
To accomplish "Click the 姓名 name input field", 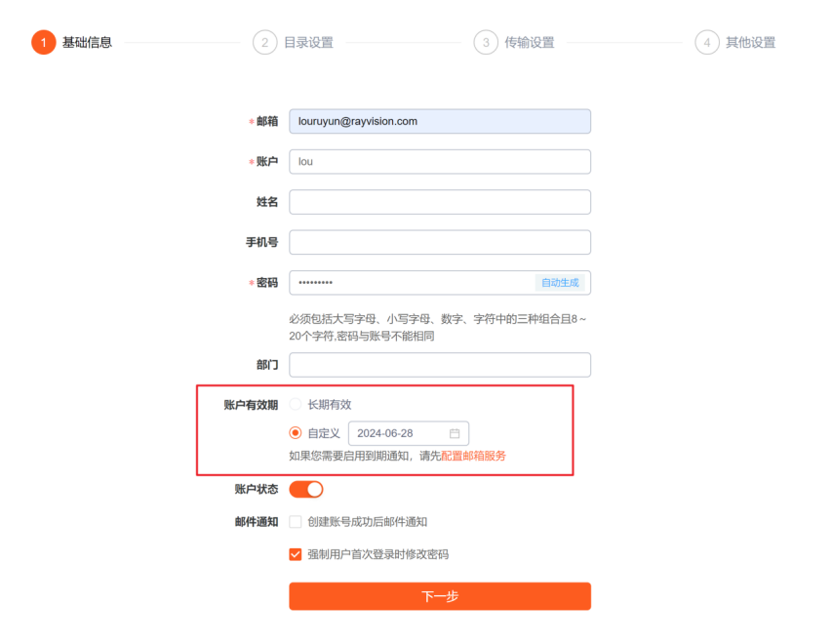I will click(x=439, y=201).
